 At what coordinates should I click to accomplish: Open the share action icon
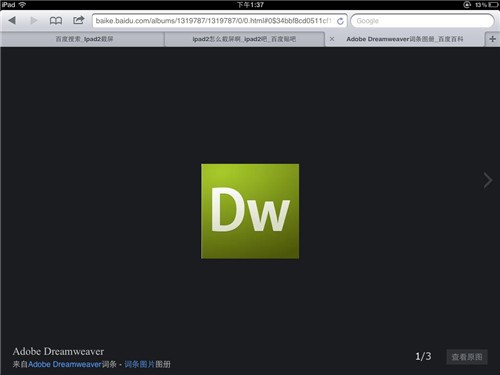coord(79,20)
